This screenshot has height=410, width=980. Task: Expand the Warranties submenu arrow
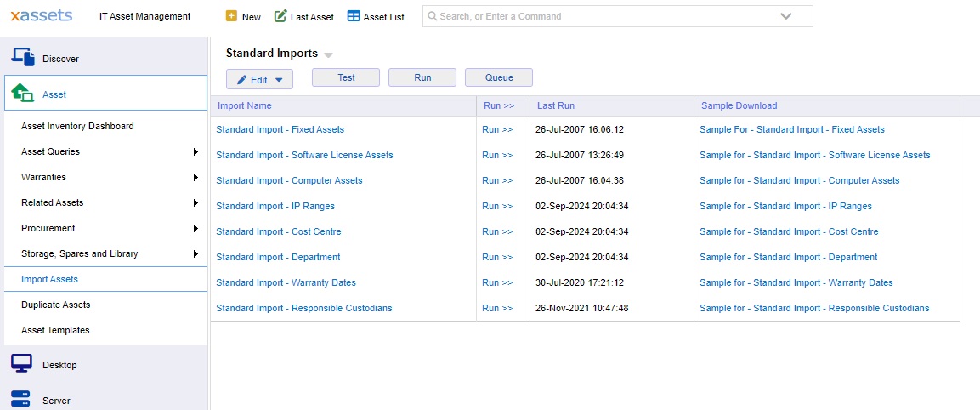click(x=195, y=177)
